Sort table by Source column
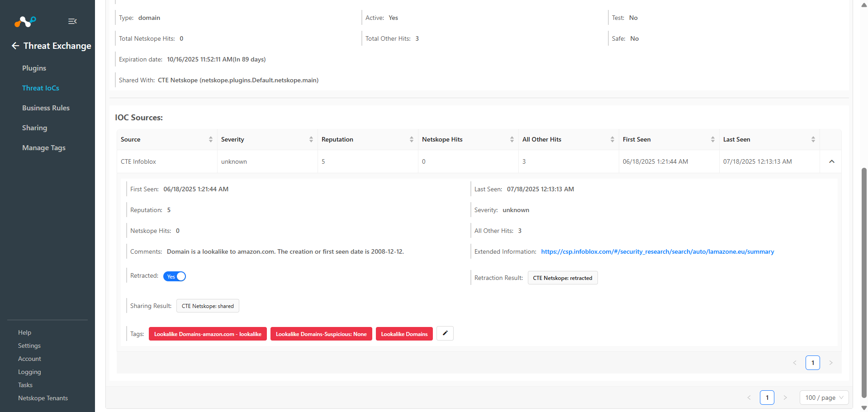The width and height of the screenshot is (868, 412). pos(211,139)
